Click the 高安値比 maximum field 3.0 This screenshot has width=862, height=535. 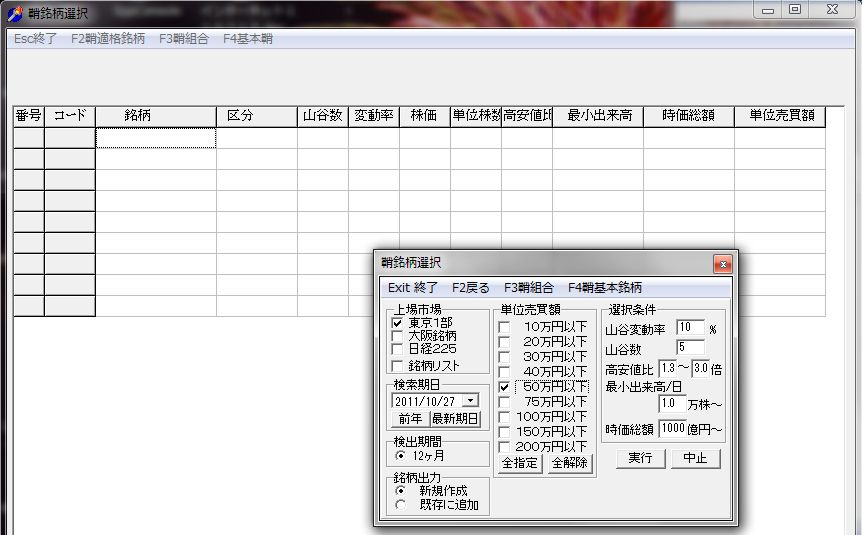point(701,368)
